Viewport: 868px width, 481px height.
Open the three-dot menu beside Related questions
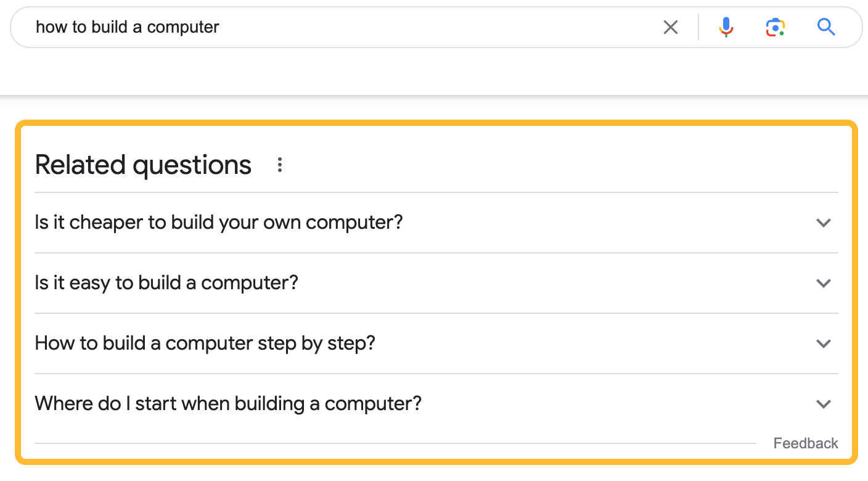click(x=280, y=165)
